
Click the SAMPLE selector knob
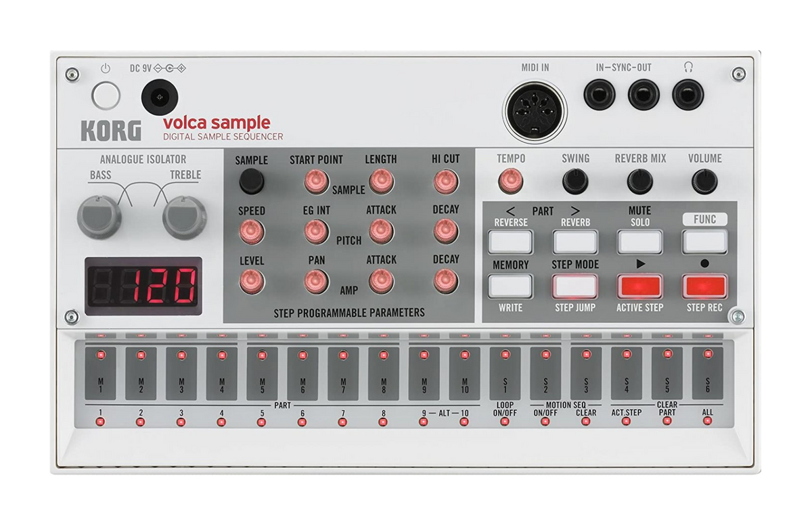[x=251, y=181]
